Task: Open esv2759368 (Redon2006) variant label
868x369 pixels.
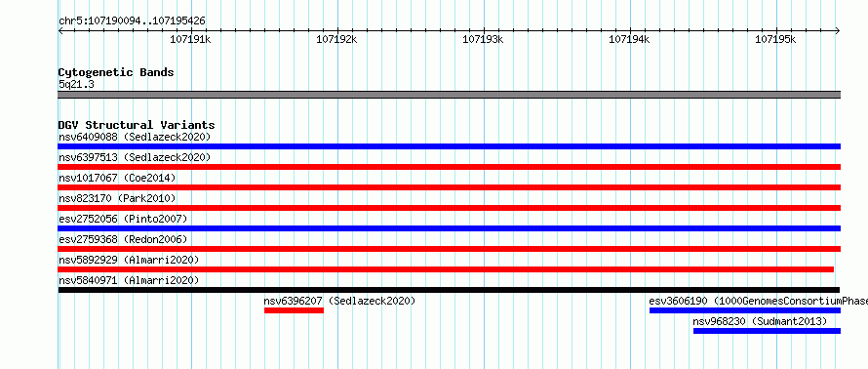Action: click(123, 239)
